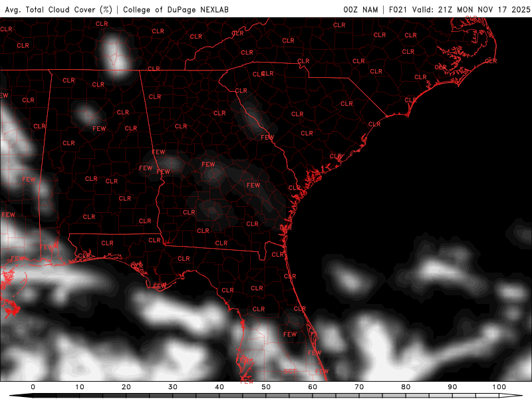Click the "F021" forecast hour text

[x=398, y=9]
